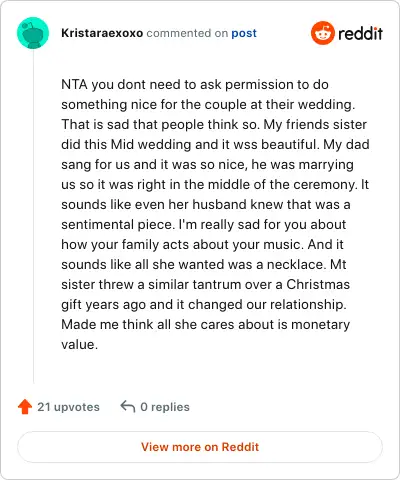Click the '21 upvotes' count label
The width and height of the screenshot is (400, 480).
coord(68,407)
